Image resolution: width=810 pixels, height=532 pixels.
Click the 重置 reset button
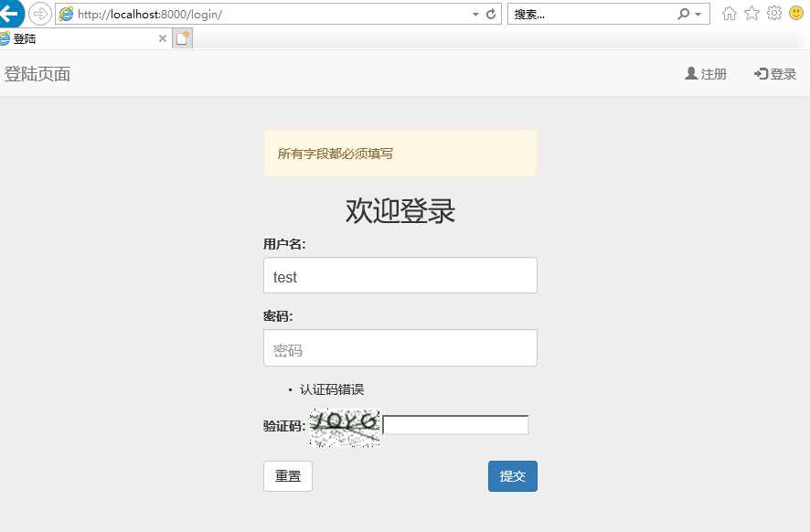click(287, 475)
